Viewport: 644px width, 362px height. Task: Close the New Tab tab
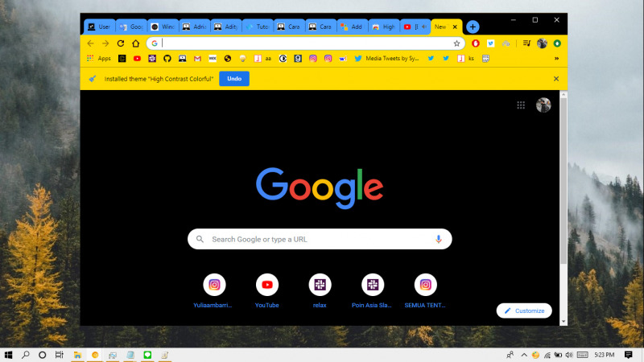pyautogui.click(x=455, y=27)
